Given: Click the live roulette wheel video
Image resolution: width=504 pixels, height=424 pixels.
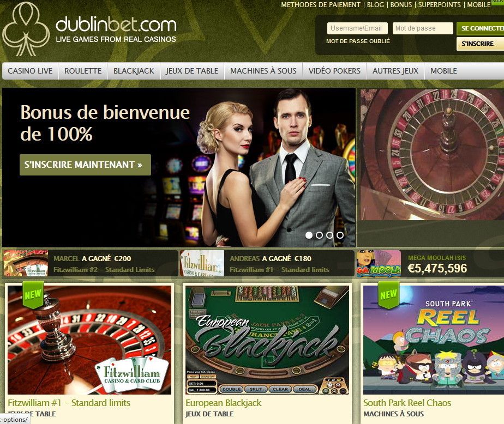Looking at the screenshot, I should [x=431, y=155].
